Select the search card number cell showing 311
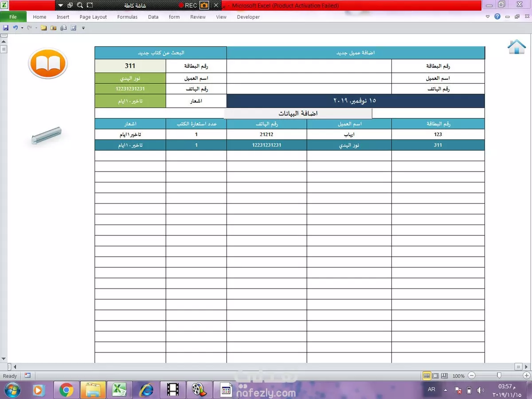Screen dimensions: 532x399 130,66
